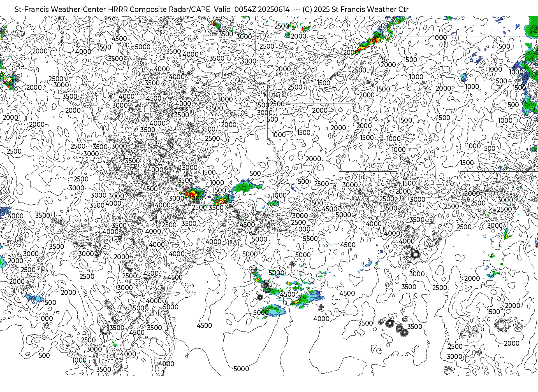This screenshot has height=392, width=538.
Task: Select the 5500 CAPE contour label
Action: coord(310,239)
